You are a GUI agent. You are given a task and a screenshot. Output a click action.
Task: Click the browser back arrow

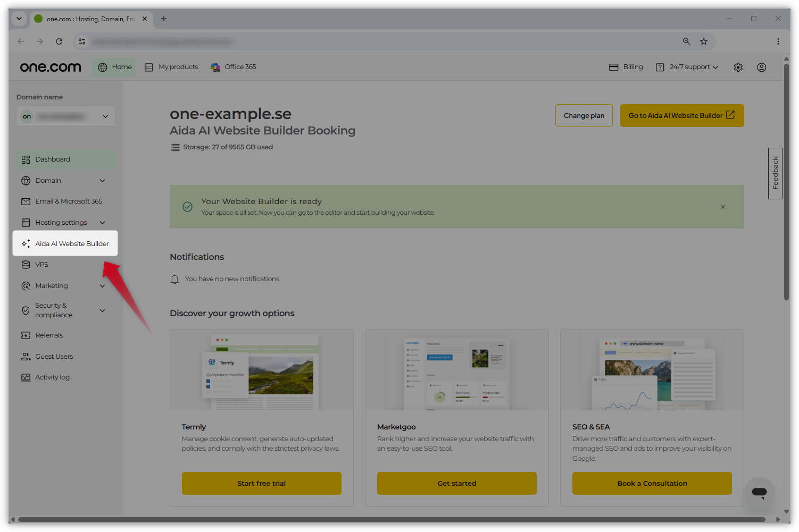21,41
